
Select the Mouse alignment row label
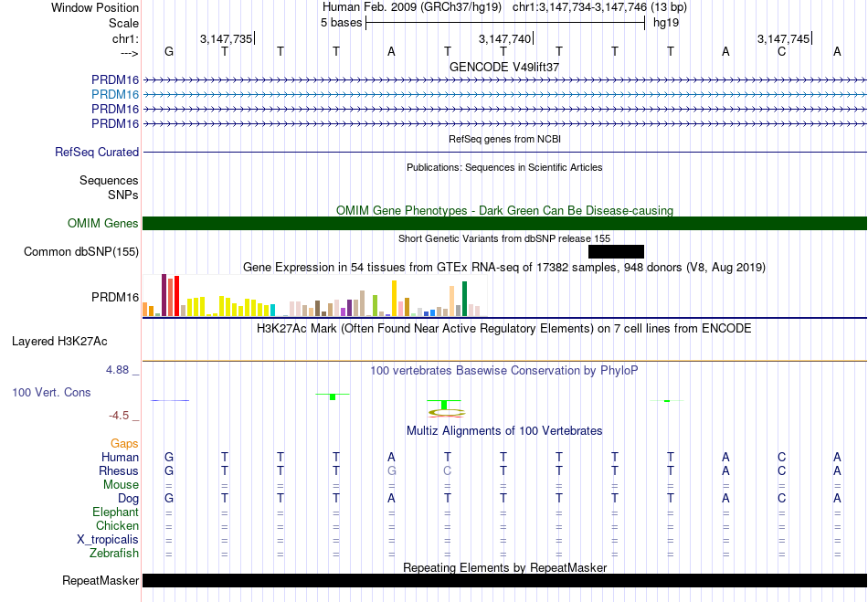[121, 485]
